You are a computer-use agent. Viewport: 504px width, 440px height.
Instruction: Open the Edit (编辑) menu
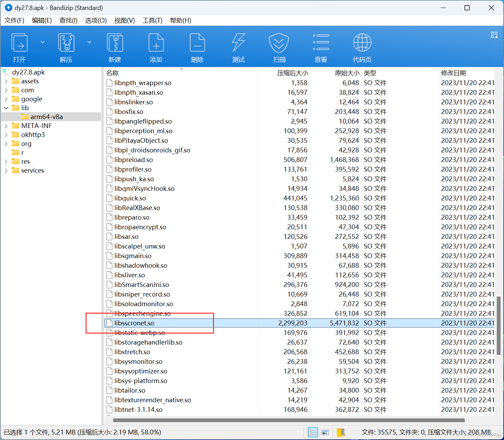42,21
